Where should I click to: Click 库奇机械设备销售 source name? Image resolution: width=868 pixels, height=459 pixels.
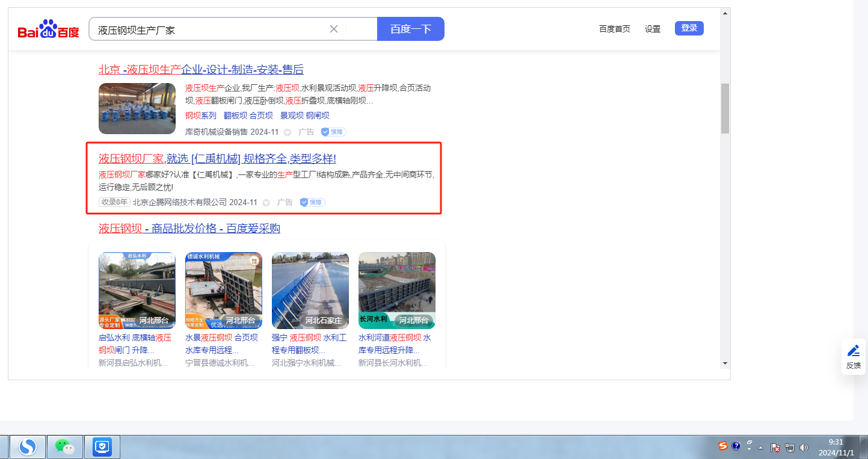coord(217,132)
